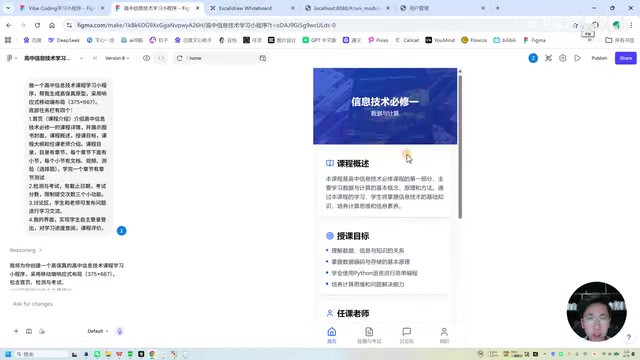Click the 课程概述 heading

[353, 164]
